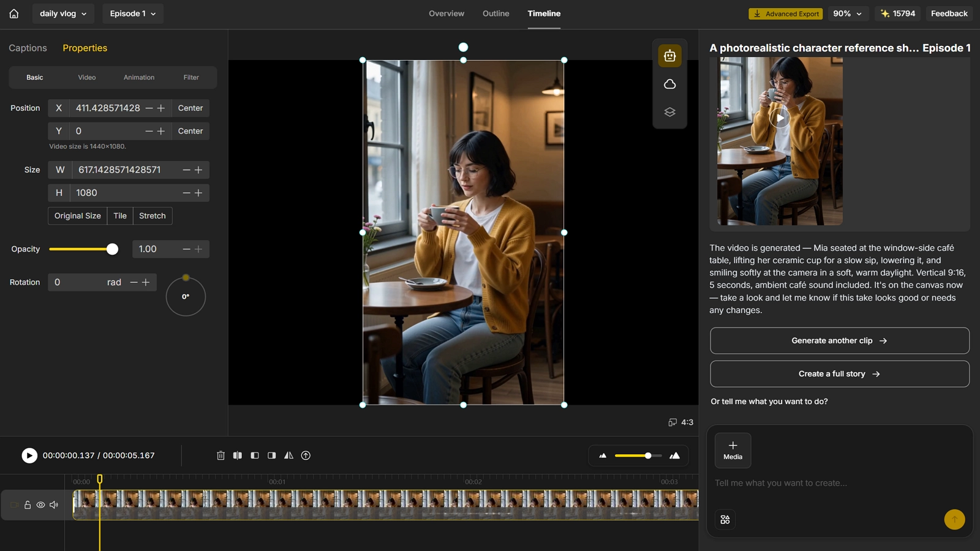This screenshot has width=980, height=551.
Task: Open the AI assistant robot panel
Action: click(x=669, y=56)
